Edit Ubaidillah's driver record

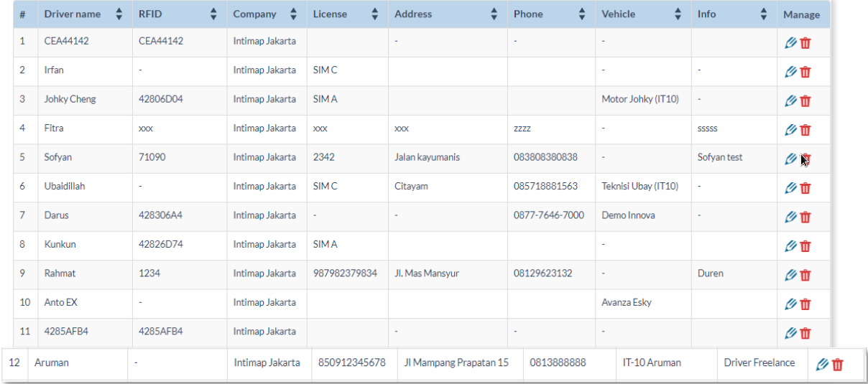click(x=791, y=188)
